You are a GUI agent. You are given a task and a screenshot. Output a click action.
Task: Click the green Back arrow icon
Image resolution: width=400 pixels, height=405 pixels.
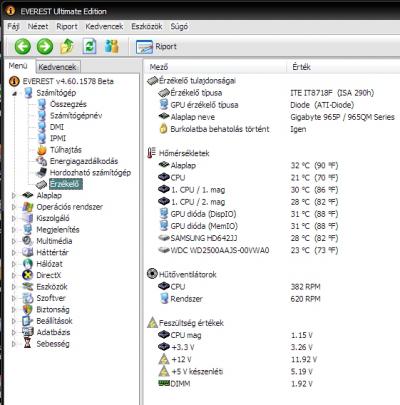coord(23,46)
